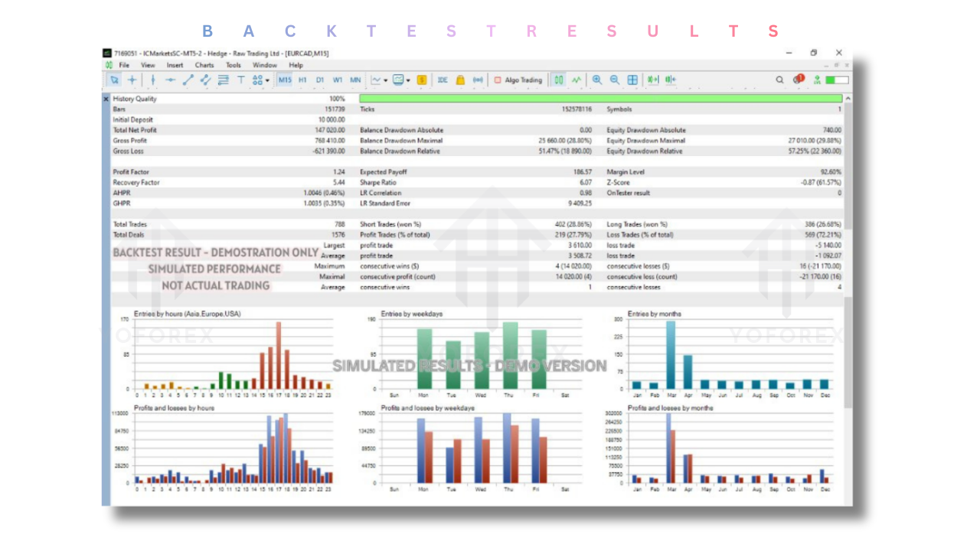Open the Charts menu

pyautogui.click(x=204, y=66)
